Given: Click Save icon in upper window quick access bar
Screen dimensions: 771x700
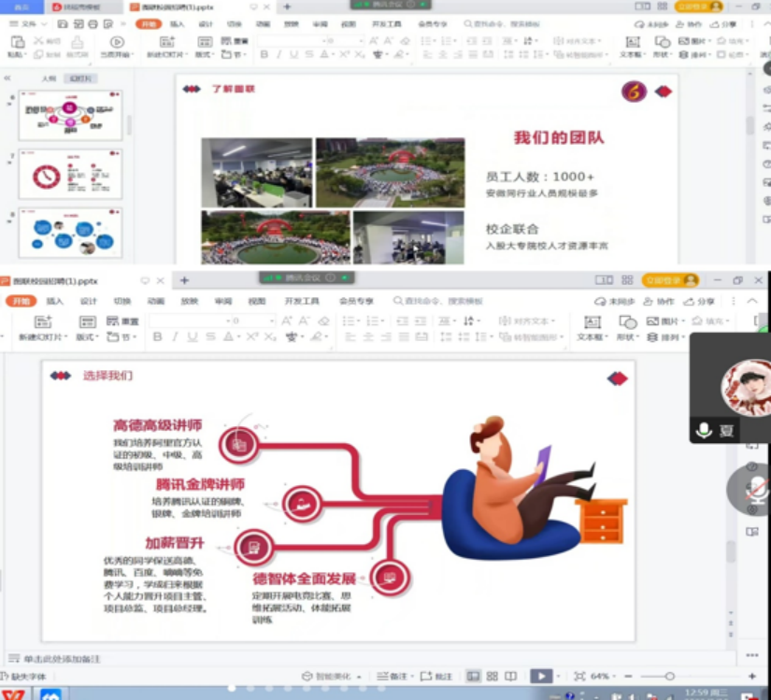Looking at the screenshot, I should click(x=63, y=23).
